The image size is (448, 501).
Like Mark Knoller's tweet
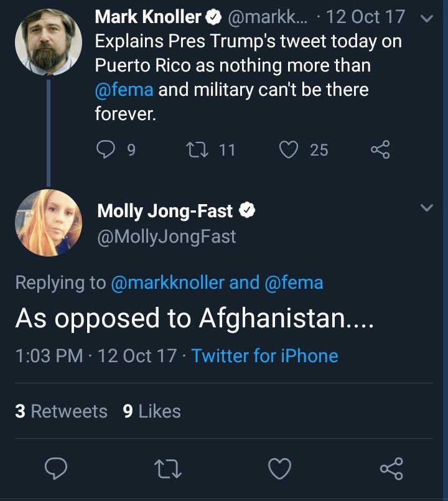pos(289,149)
